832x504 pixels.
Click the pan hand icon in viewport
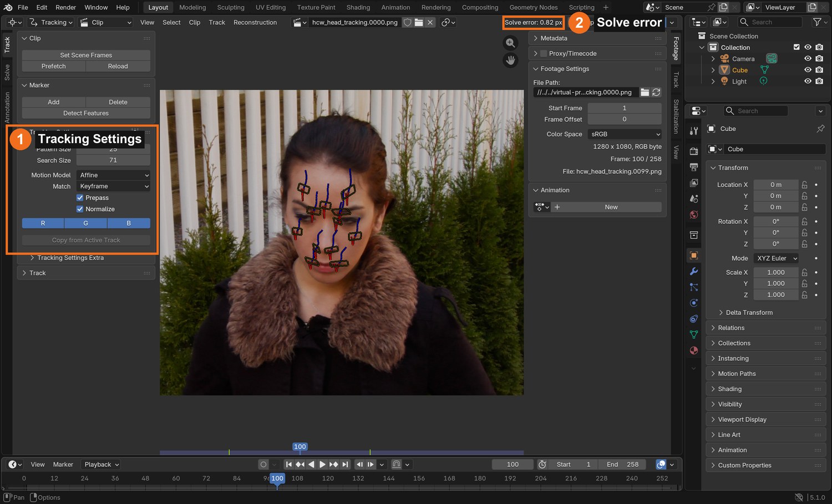(510, 60)
